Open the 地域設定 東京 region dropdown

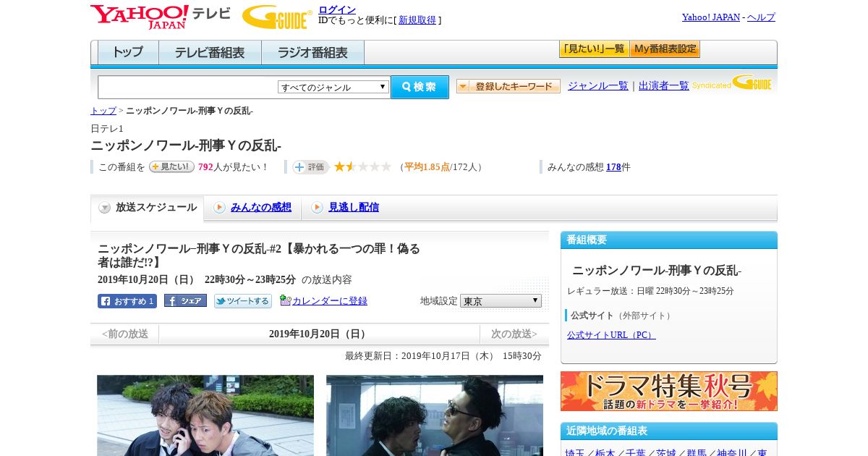tap(501, 300)
